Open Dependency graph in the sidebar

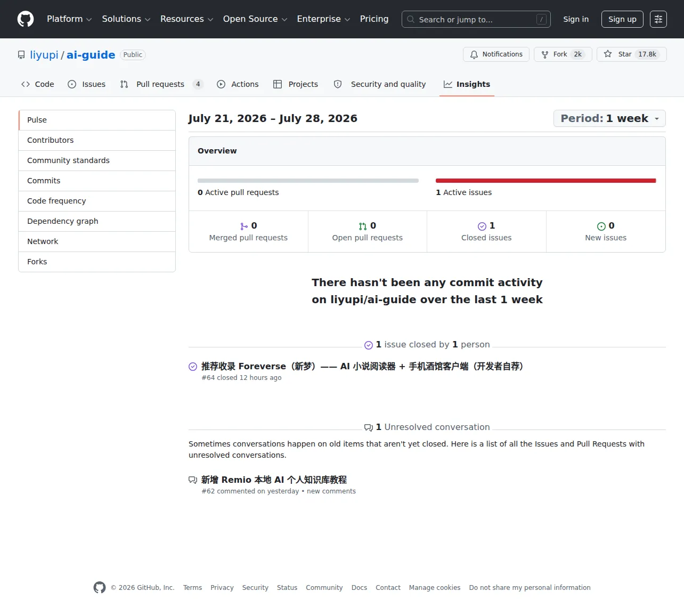[x=97, y=222]
